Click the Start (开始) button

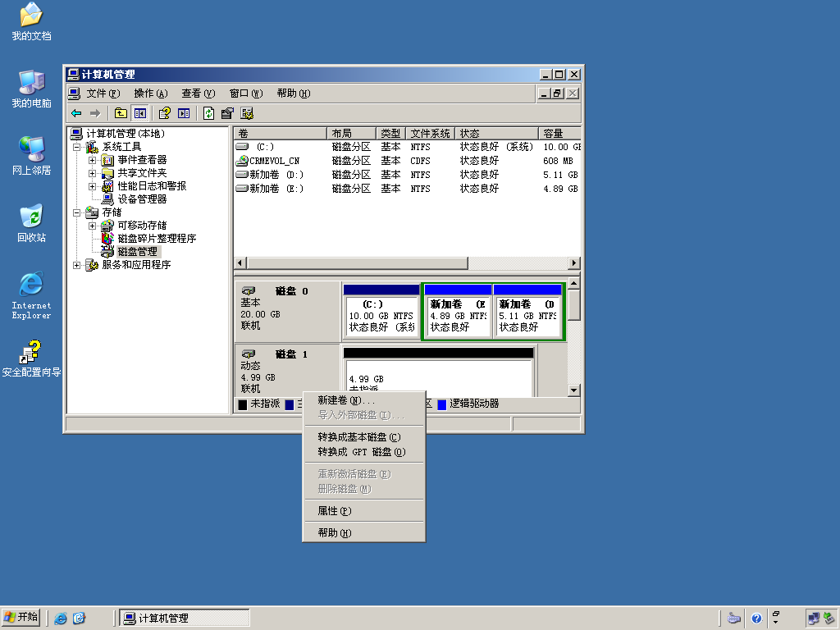21,619
